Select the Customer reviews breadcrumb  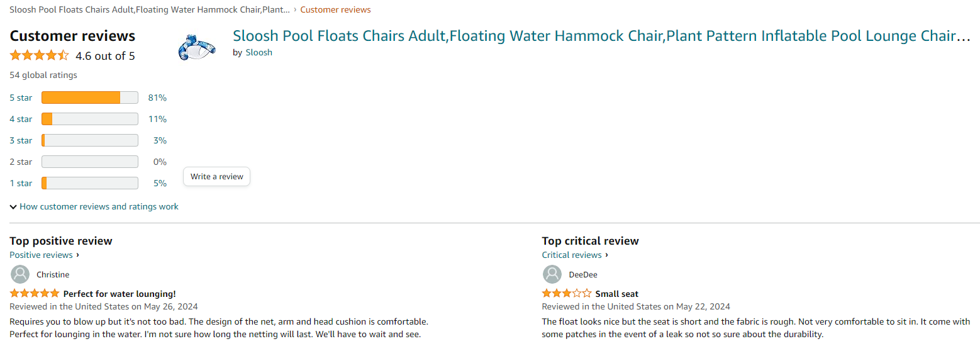(x=335, y=9)
